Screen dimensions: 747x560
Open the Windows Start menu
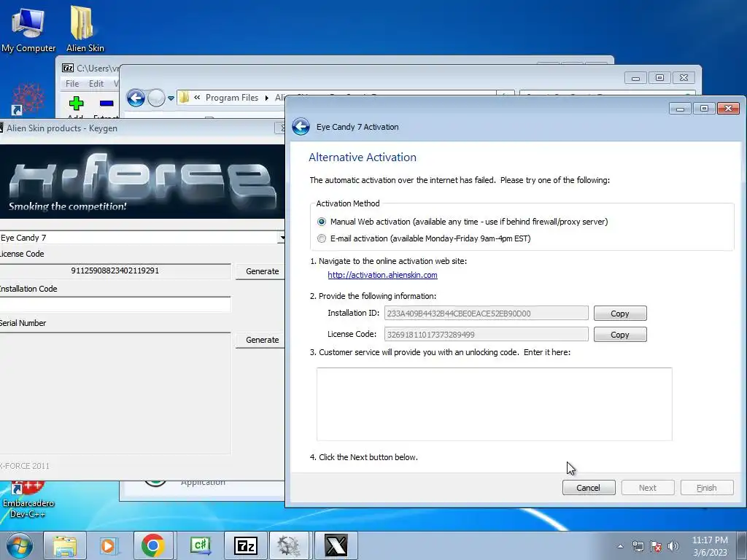pos(20,545)
